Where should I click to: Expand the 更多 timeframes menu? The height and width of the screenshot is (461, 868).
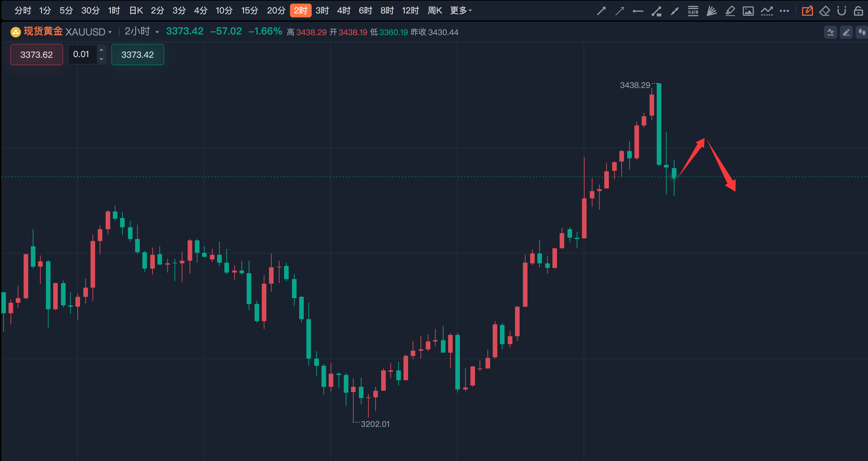pyautogui.click(x=461, y=11)
